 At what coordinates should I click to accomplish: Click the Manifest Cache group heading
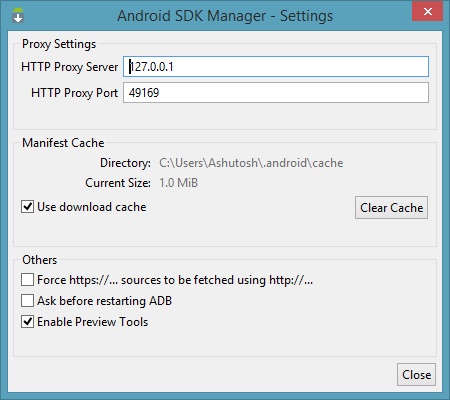pos(63,143)
